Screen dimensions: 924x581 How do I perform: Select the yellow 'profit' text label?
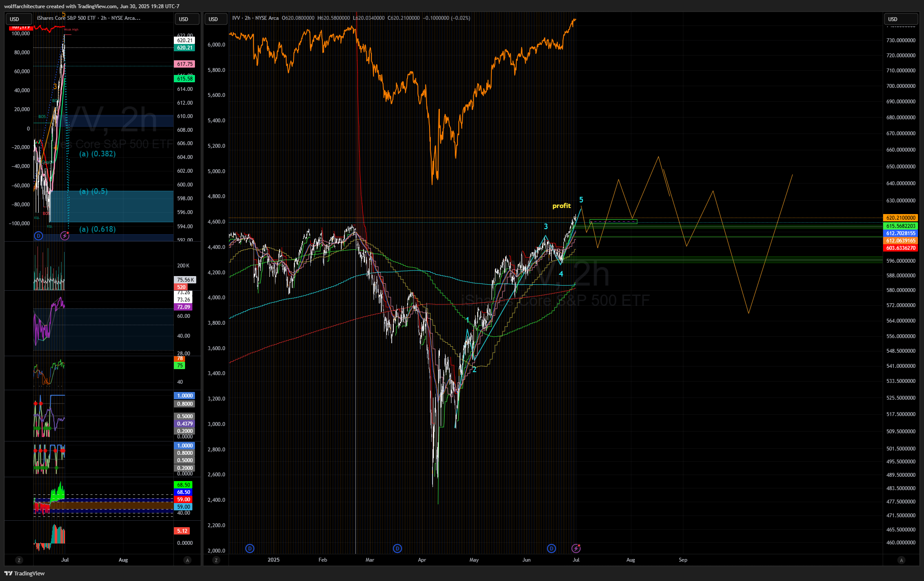tap(562, 206)
